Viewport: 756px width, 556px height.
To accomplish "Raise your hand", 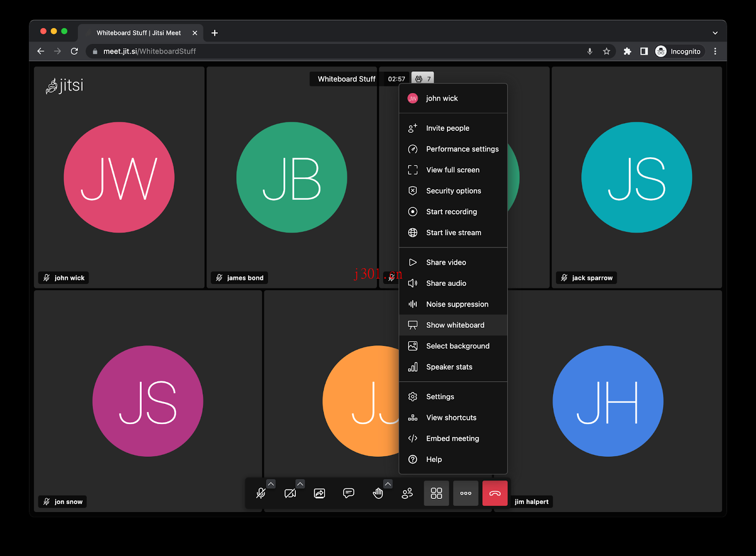I will (x=378, y=493).
